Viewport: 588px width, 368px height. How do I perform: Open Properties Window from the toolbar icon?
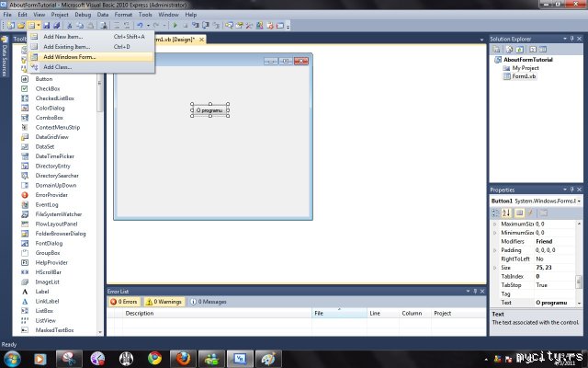pyautogui.click(x=239, y=26)
